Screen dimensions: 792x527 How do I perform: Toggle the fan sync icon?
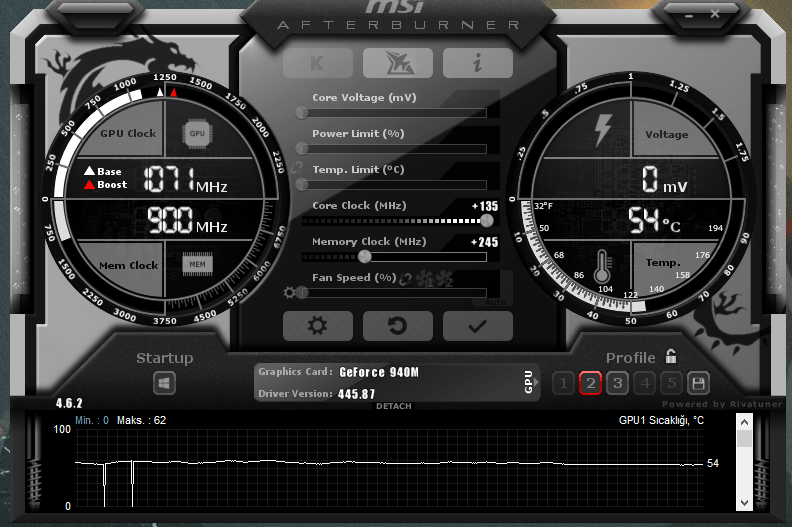[x=406, y=279]
